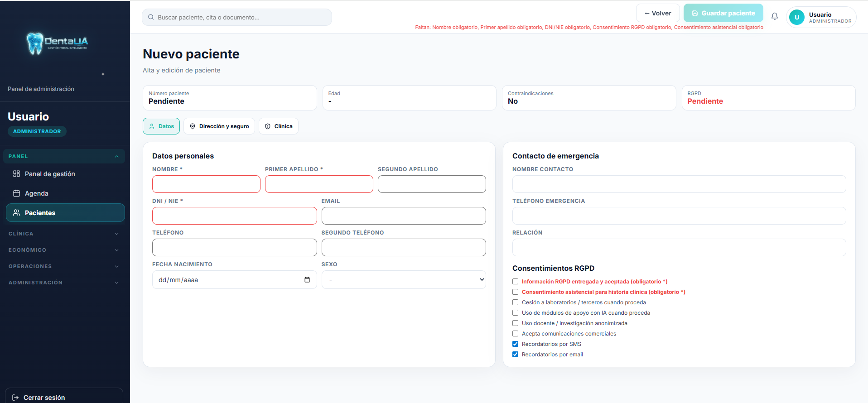
Task: Expand the Económico sidebar section
Action: pos(63,250)
